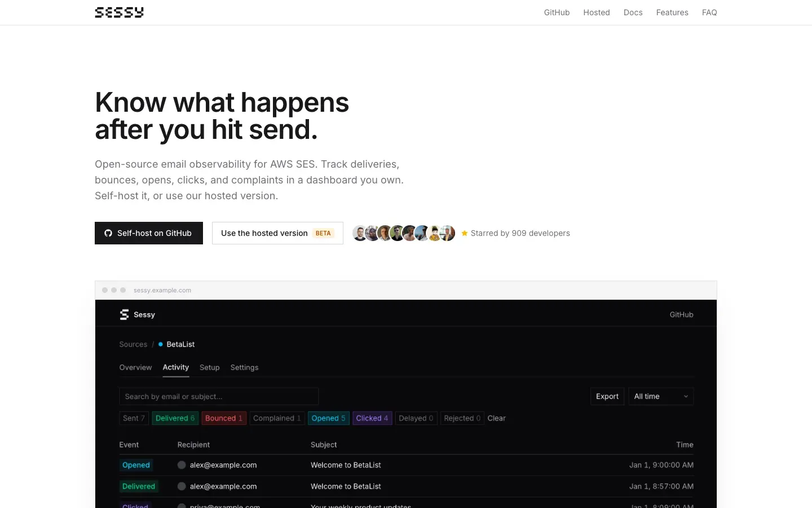The height and width of the screenshot is (508, 812).
Task: Open the Setup tab
Action: tap(209, 367)
